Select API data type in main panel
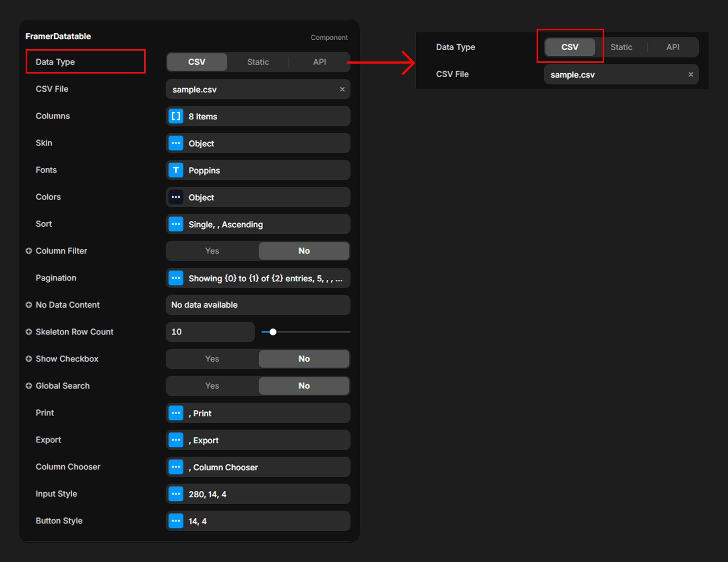Viewport: 728px width, 562px height. pos(319,62)
